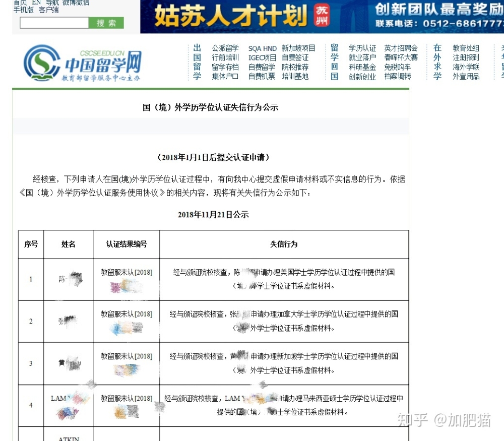The image size is (504, 441).
Task: Go to 档案调转 page
Action: 397,76
